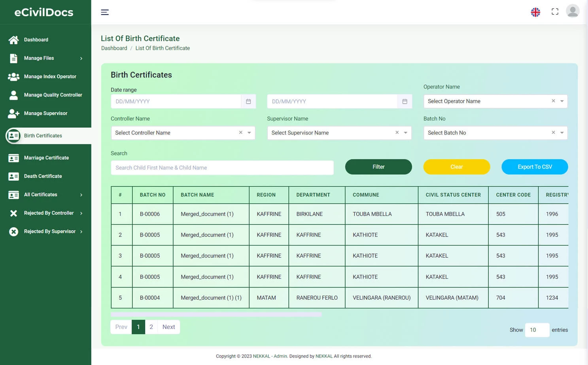588x365 pixels.
Task: Open the language selector via the UK flag
Action: (x=535, y=12)
